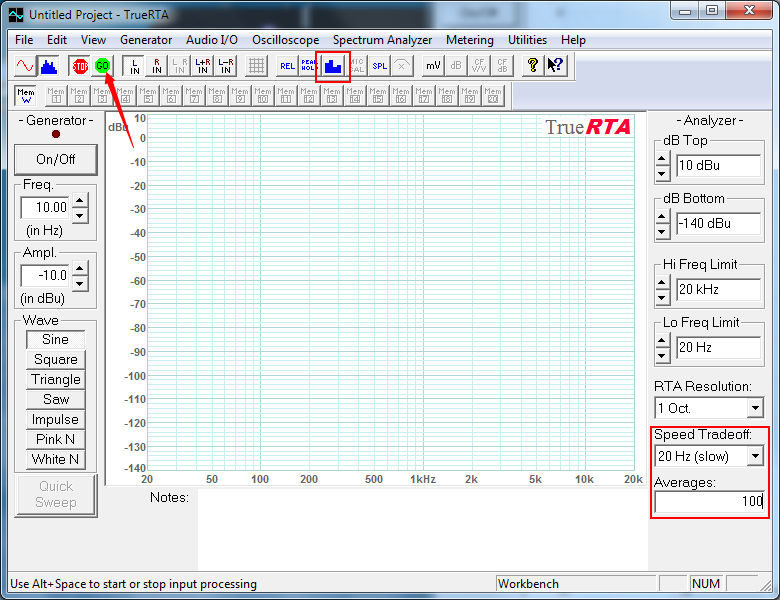Screen dimensions: 780x600
Task: Click the dB Top field showing 10 dBu
Action: point(718,166)
